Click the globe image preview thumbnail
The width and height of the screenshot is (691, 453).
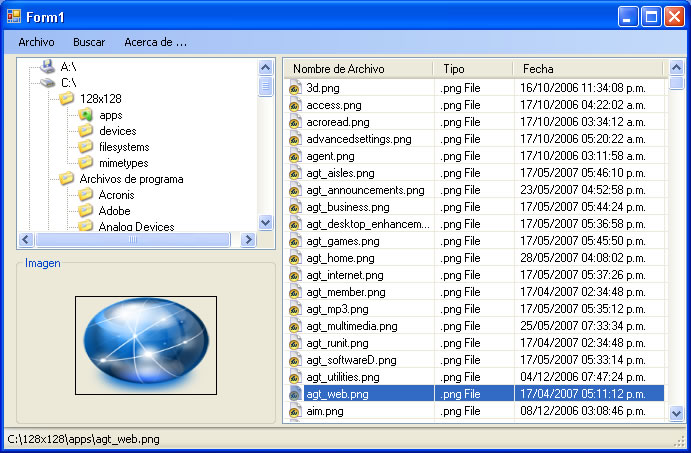coord(146,345)
